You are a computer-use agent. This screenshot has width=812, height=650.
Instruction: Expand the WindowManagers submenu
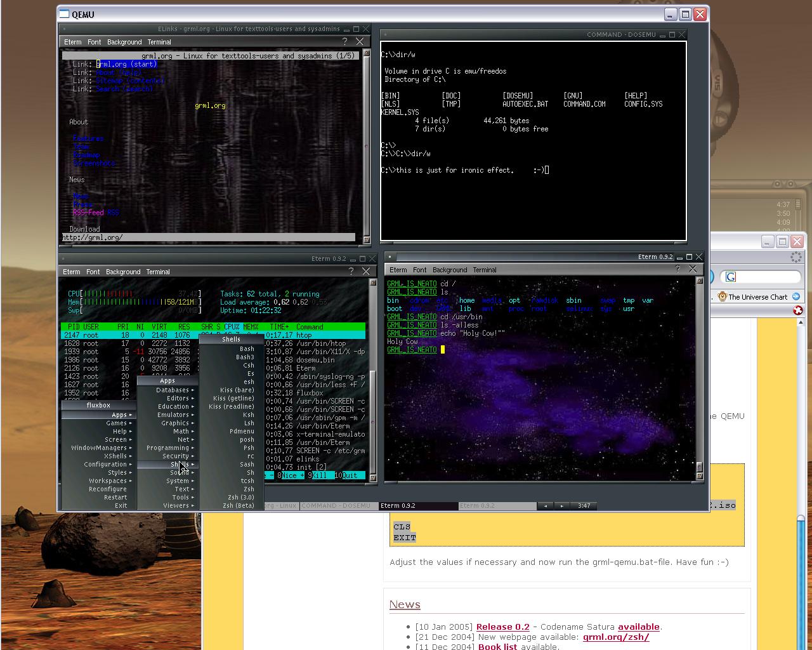[x=99, y=448]
